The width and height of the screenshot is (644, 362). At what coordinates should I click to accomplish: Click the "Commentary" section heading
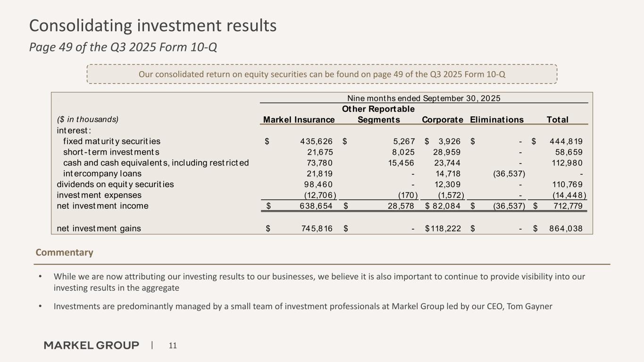64,253
